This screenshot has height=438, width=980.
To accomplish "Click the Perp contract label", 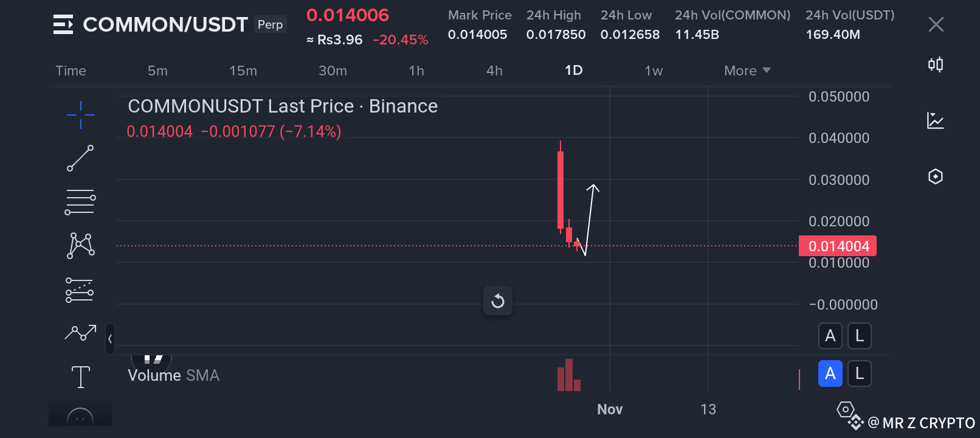I will coord(270,24).
